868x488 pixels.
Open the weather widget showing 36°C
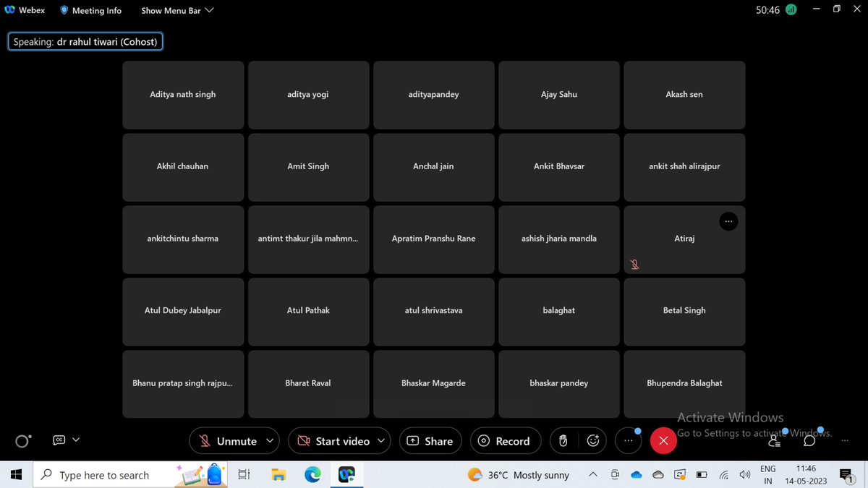tap(519, 475)
